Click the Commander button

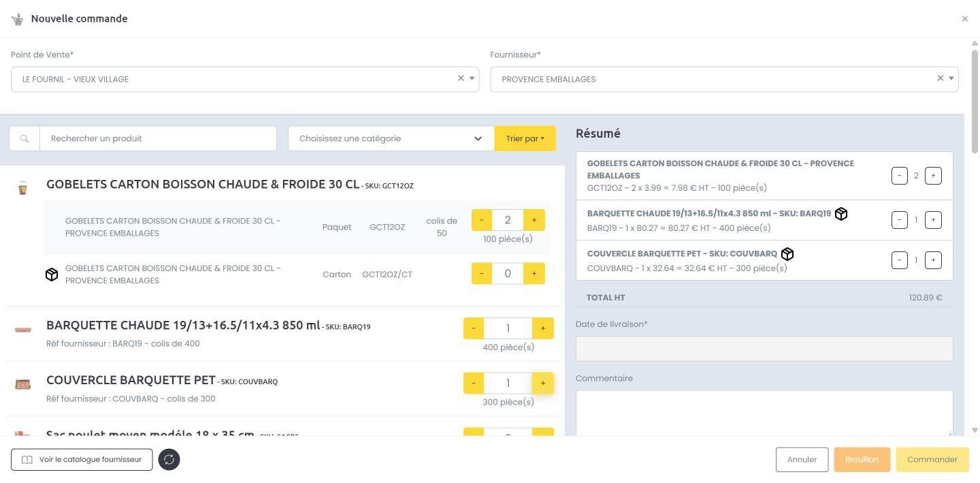click(932, 459)
